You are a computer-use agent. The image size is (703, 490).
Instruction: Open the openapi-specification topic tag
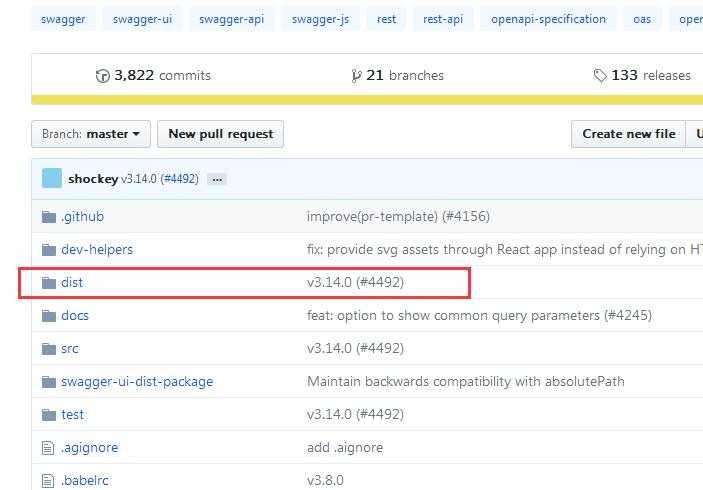548,19
